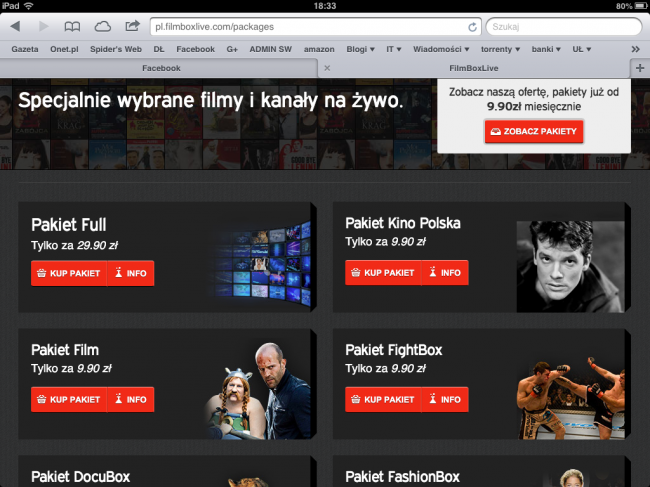Click the 18:33 clock in status bar
Viewport: 650px width, 487px height.
click(x=325, y=6)
